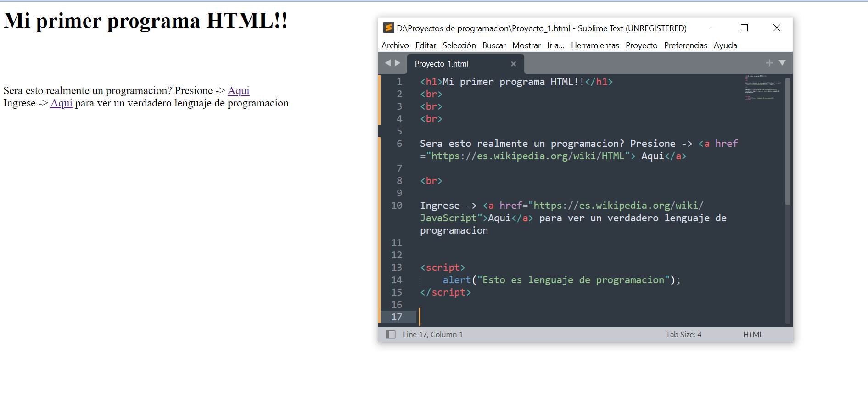The image size is (868, 396).
Task: Open the Herramientas menu
Action: [595, 45]
